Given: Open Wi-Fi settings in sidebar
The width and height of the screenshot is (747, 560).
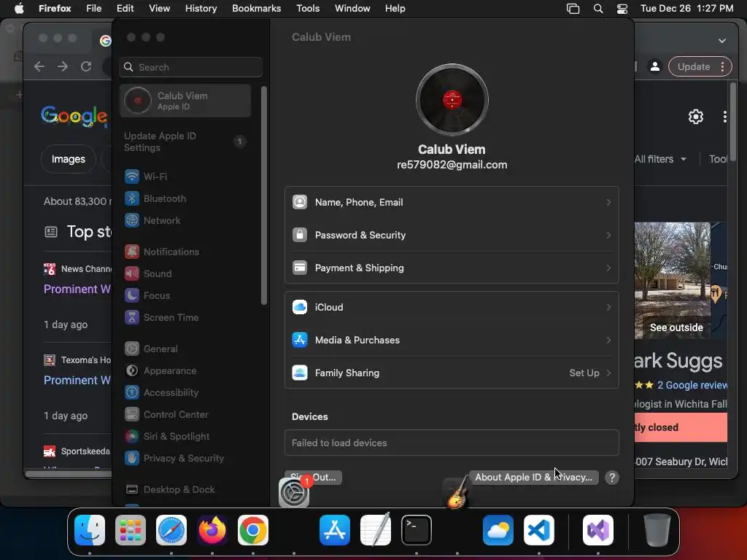Looking at the screenshot, I should coord(145,176).
